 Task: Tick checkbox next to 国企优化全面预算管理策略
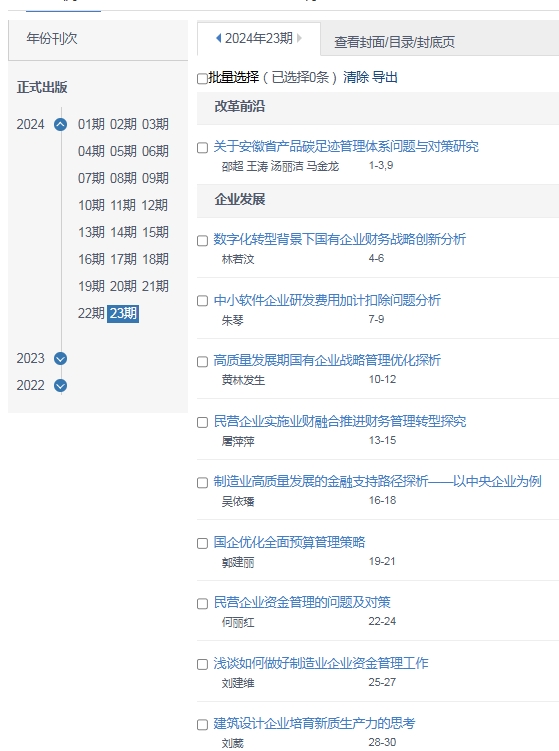202,544
